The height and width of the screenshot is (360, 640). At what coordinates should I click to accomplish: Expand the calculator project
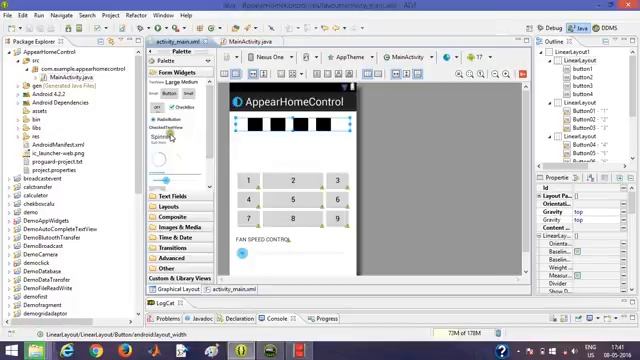coord(9,196)
